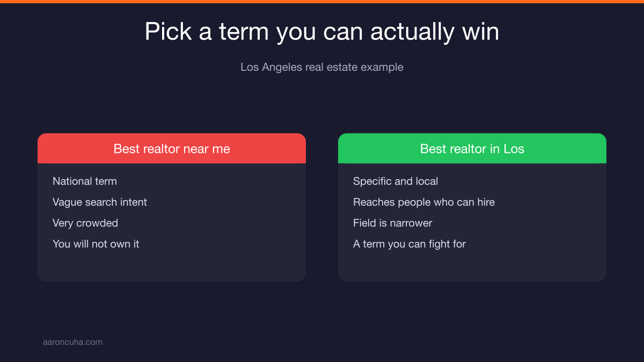The width and height of the screenshot is (644, 362).
Task: Click the orange accent bar at top
Action: (322, 2)
